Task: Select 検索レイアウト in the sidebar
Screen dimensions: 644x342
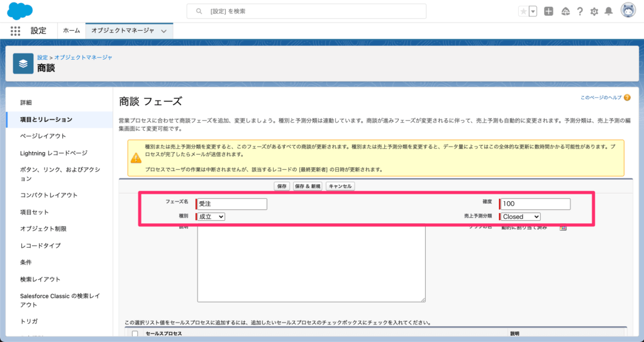Action: [x=40, y=279]
